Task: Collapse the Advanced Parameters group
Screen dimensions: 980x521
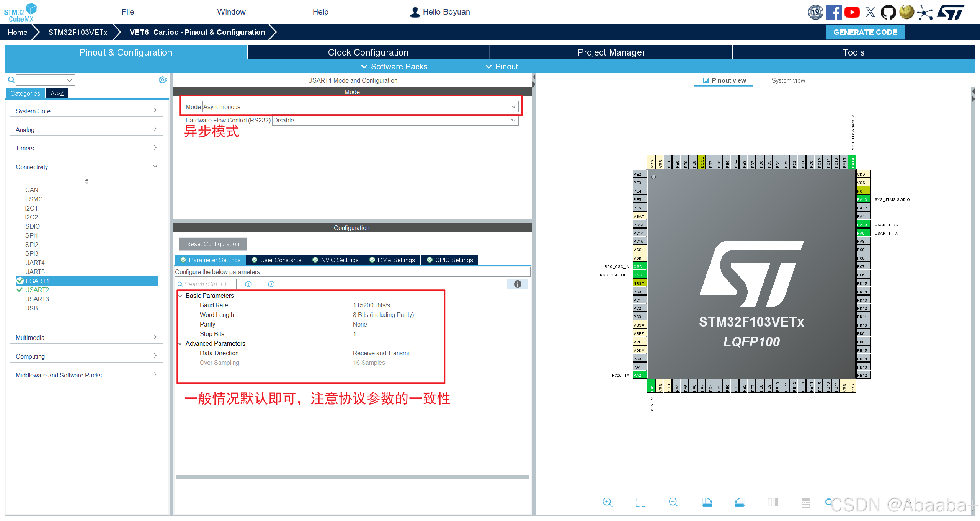Action: 180,343
